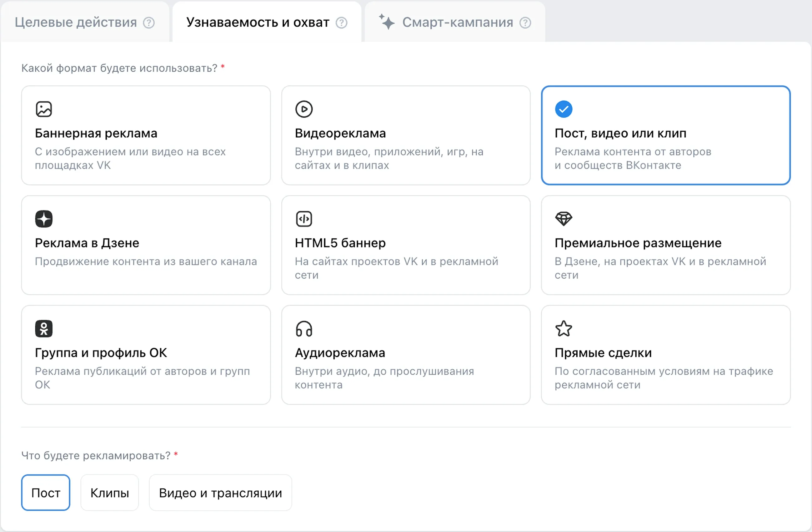Click the star icon of Прямые сделки

pyautogui.click(x=564, y=328)
